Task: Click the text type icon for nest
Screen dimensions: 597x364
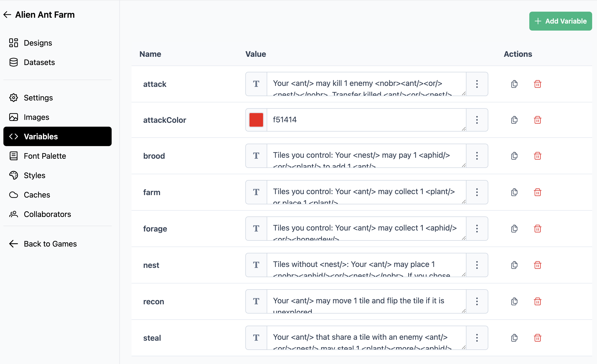Action: [x=256, y=265]
